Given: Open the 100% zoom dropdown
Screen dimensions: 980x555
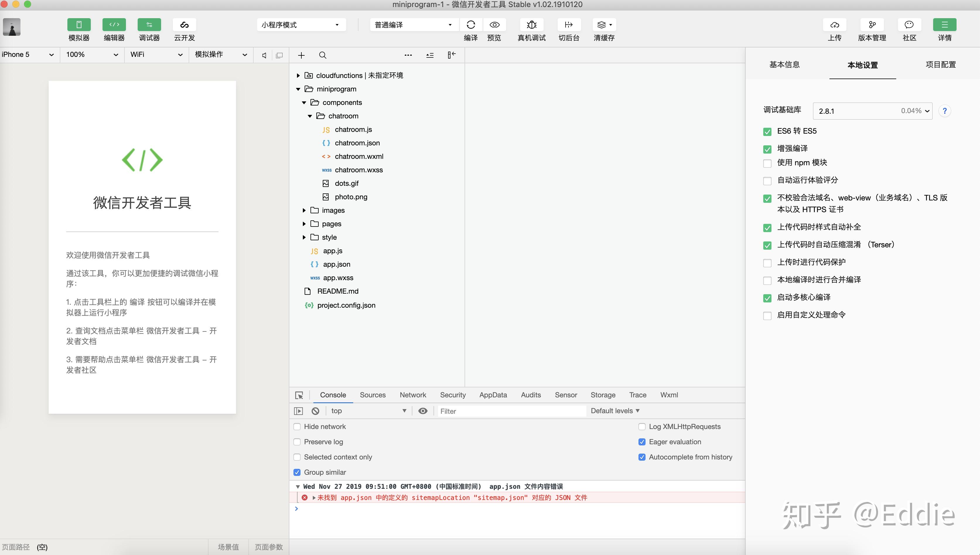Looking at the screenshot, I should [92, 55].
